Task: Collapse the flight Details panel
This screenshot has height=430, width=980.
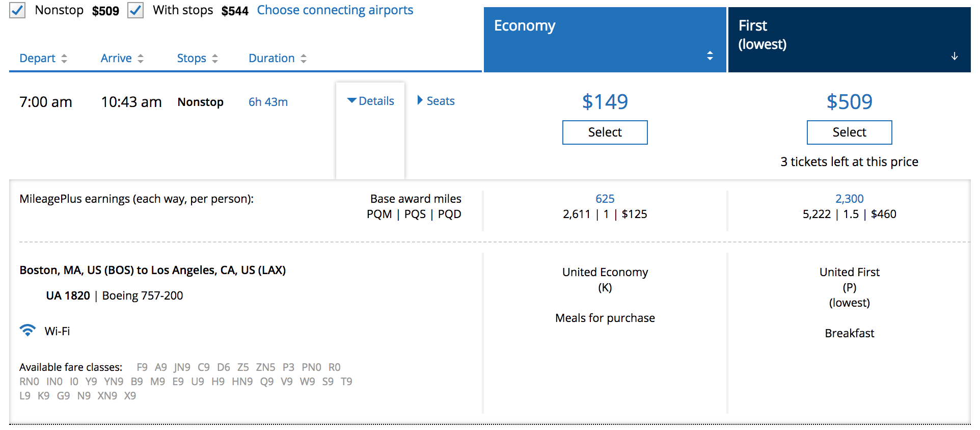Action: point(370,101)
